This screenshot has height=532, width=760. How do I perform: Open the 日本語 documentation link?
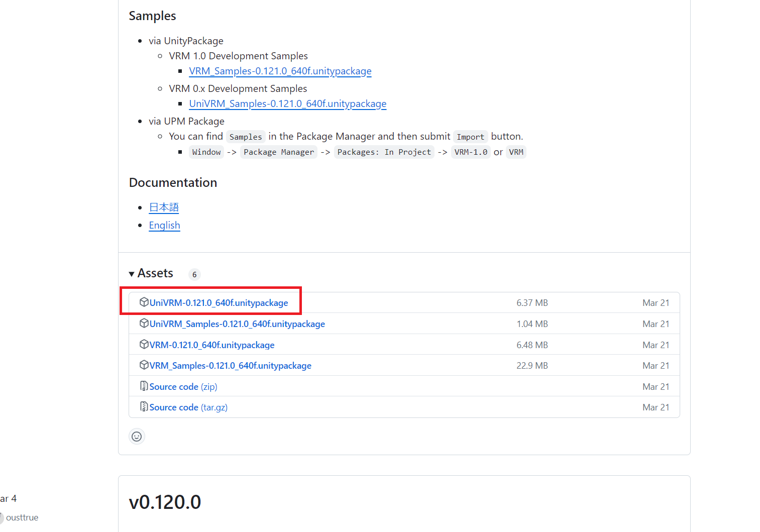(164, 207)
